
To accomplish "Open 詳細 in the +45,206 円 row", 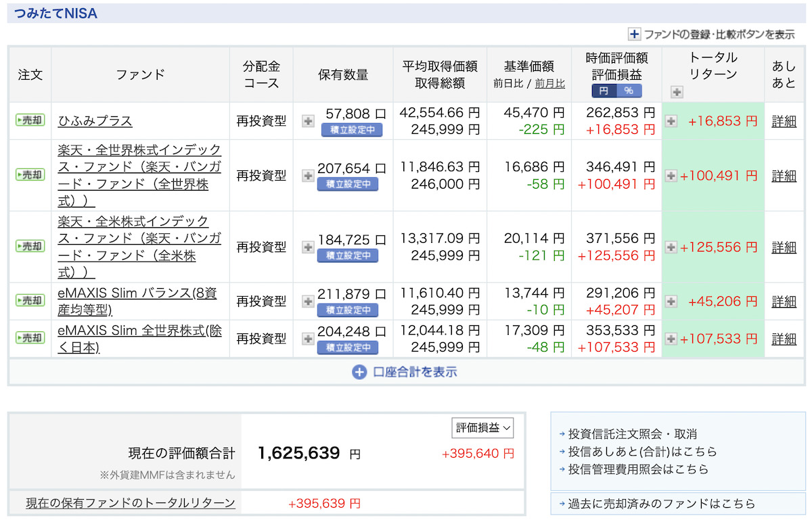I will coord(784,302).
